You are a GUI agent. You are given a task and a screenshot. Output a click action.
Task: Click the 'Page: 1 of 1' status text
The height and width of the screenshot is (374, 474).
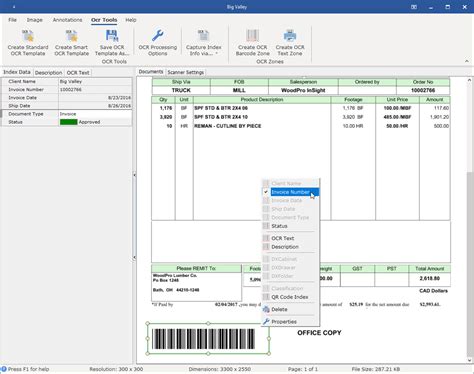(303, 369)
